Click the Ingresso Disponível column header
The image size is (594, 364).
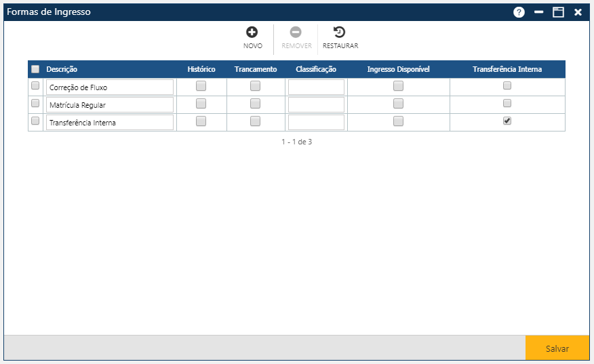point(398,69)
